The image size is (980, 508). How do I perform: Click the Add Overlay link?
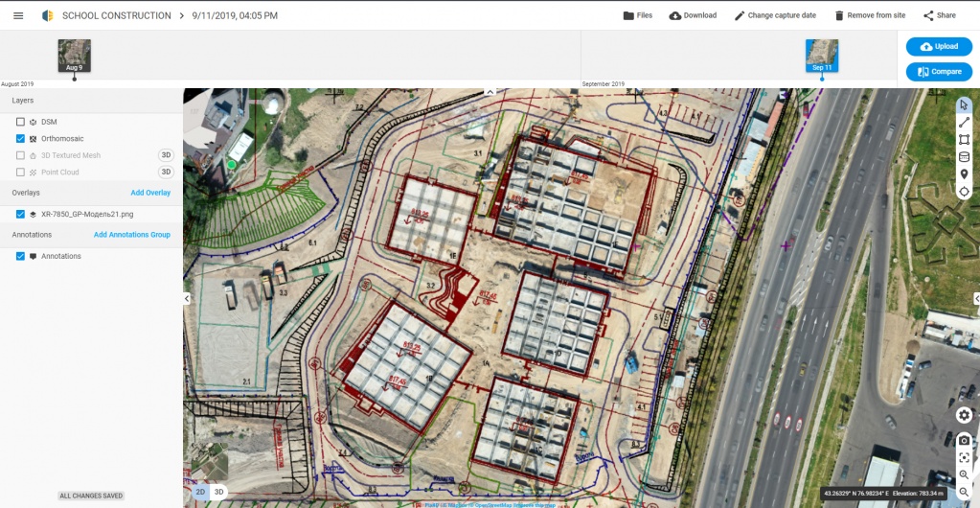[x=150, y=193]
